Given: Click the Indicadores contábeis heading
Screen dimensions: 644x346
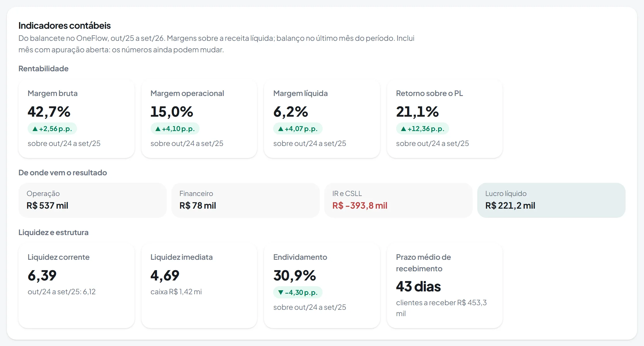Looking at the screenshot, I should pos(64,26).
